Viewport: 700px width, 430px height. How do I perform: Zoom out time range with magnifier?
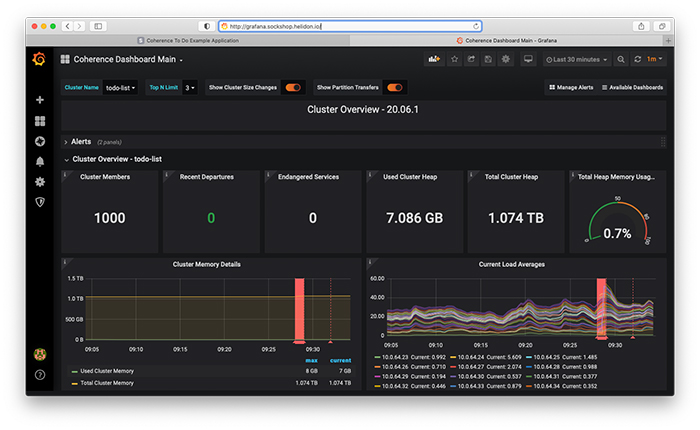[x=621, y=59]
